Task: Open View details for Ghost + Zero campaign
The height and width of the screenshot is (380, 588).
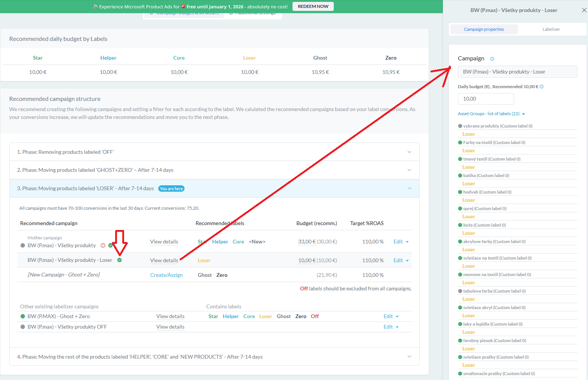Action: (170, 316)
